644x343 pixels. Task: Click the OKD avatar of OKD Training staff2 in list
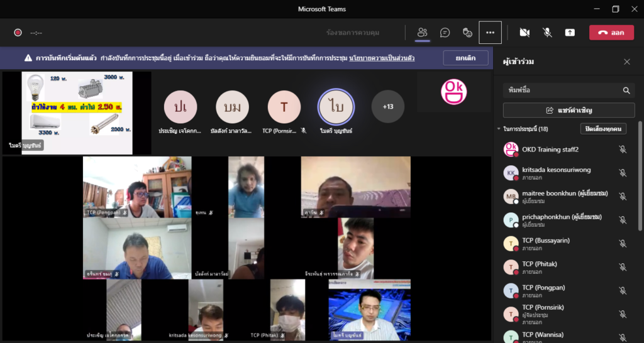click(511, 150)
